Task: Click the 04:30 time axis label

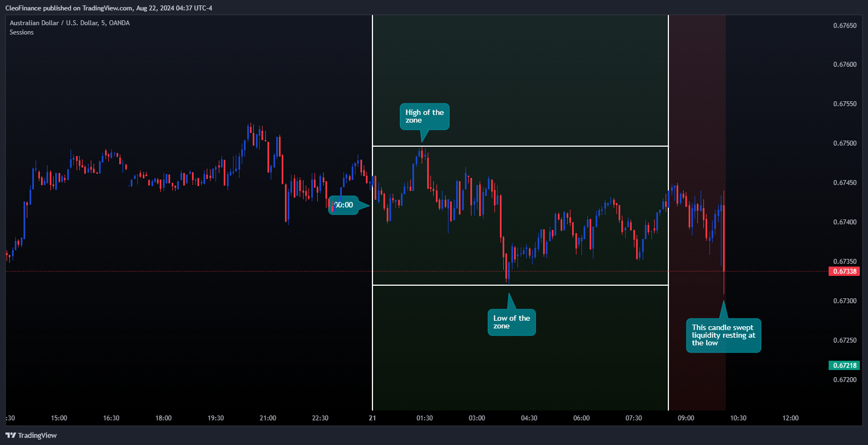Action: click(529, 418)
